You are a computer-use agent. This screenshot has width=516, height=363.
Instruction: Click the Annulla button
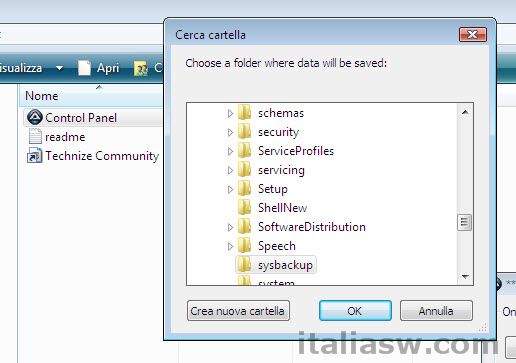pos(436,311)
